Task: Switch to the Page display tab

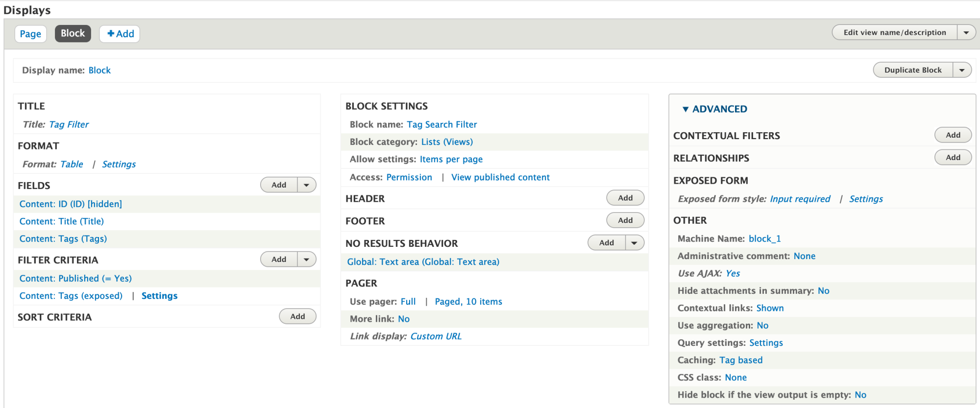Action: (x=30, y=34)
